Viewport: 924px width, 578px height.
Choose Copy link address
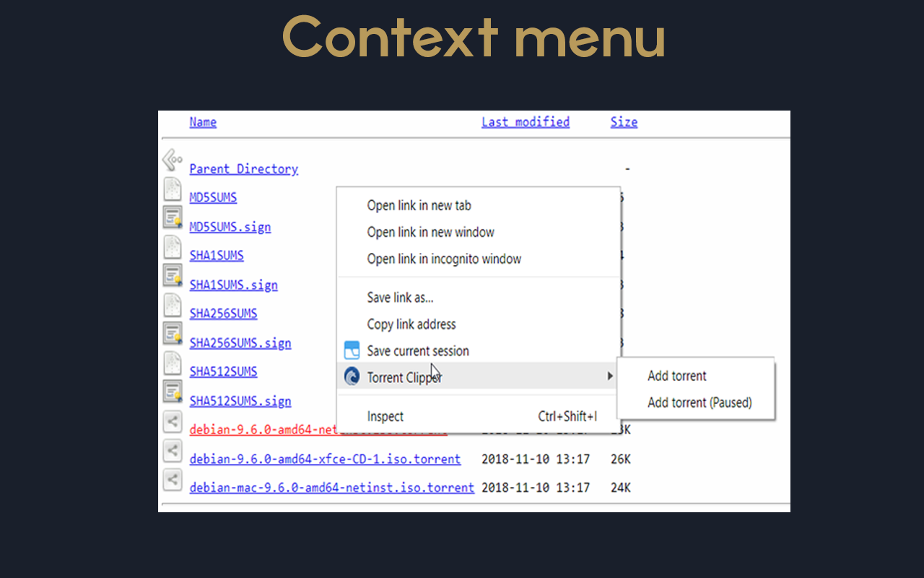pyautogui.click(x=411, y=324)
